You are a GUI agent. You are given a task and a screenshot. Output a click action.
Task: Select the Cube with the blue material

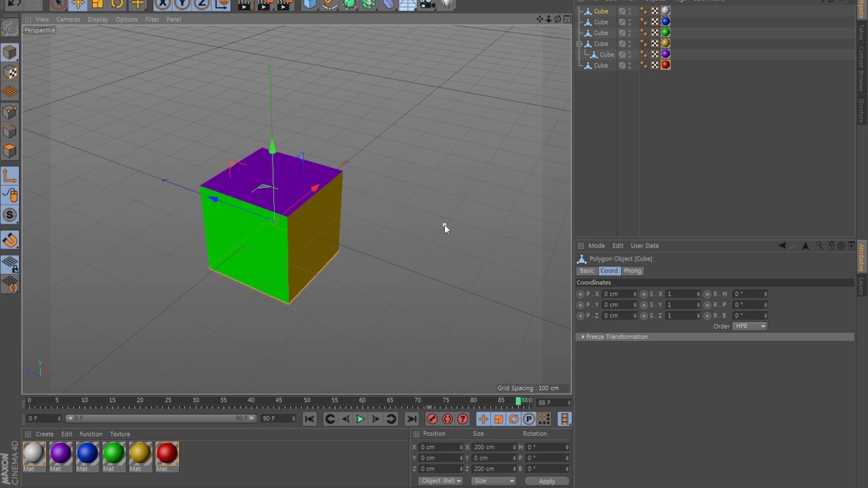[601, 22]
